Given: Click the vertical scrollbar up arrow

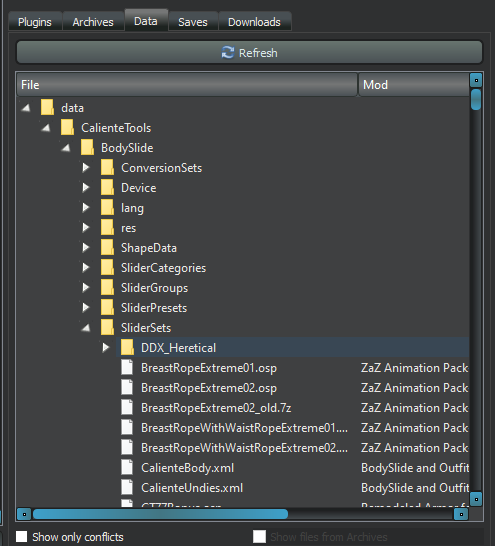Looking at the screenshot, I should (476, 80).
